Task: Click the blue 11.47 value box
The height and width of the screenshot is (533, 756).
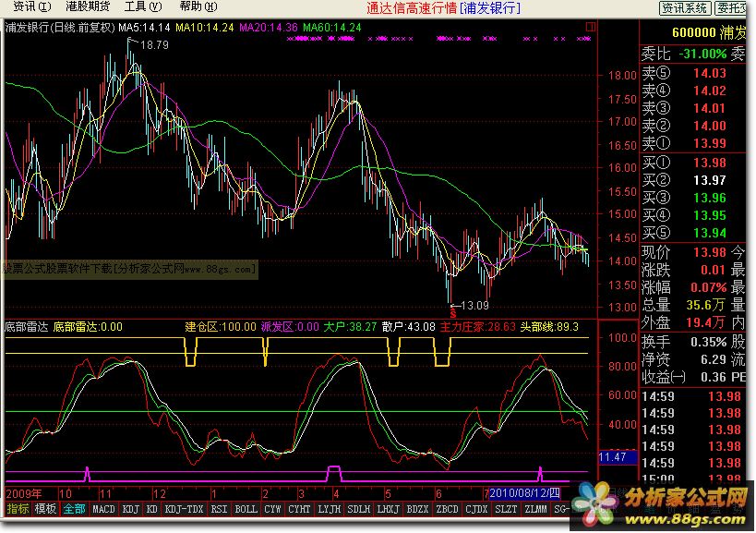Action: point(617,456)
